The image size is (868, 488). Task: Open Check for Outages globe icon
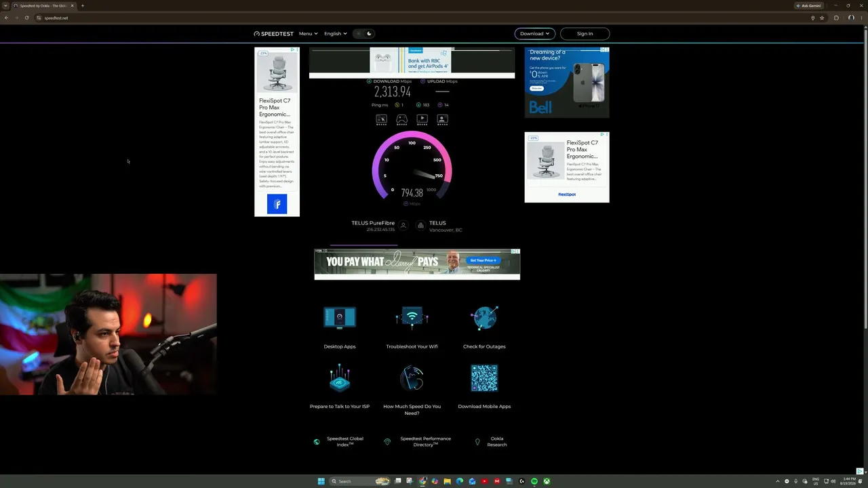pyautogui.click(x=484, y=317)
